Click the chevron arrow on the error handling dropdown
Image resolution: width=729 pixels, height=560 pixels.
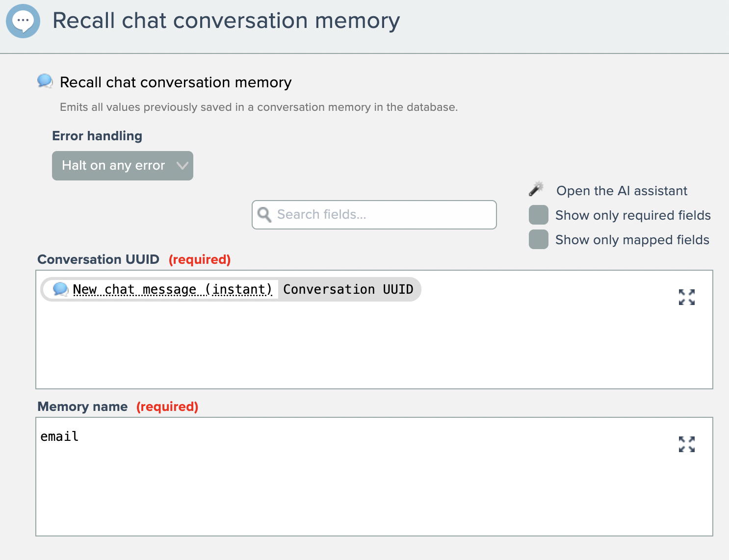pos(182,166)
